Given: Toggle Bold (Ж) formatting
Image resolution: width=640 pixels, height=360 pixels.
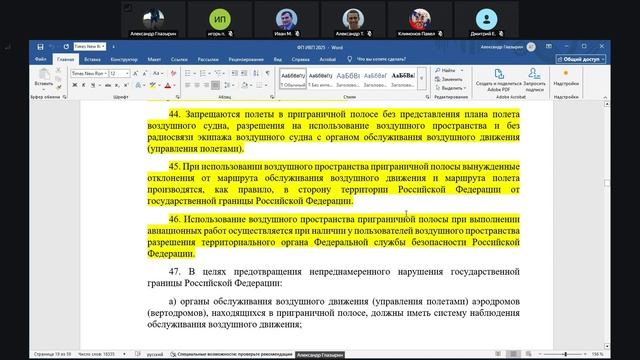Looking at the screenshot, I should [75, 85].
